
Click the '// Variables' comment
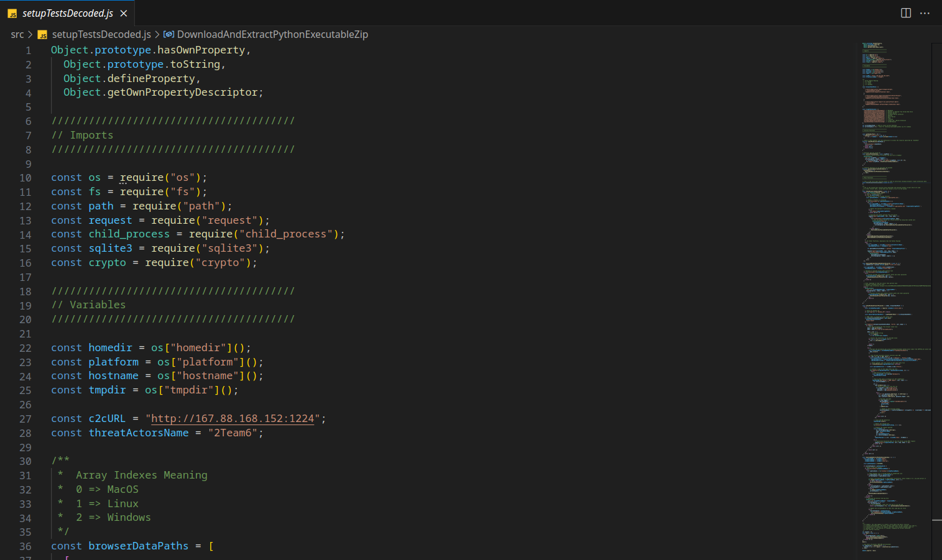[88, 305]
